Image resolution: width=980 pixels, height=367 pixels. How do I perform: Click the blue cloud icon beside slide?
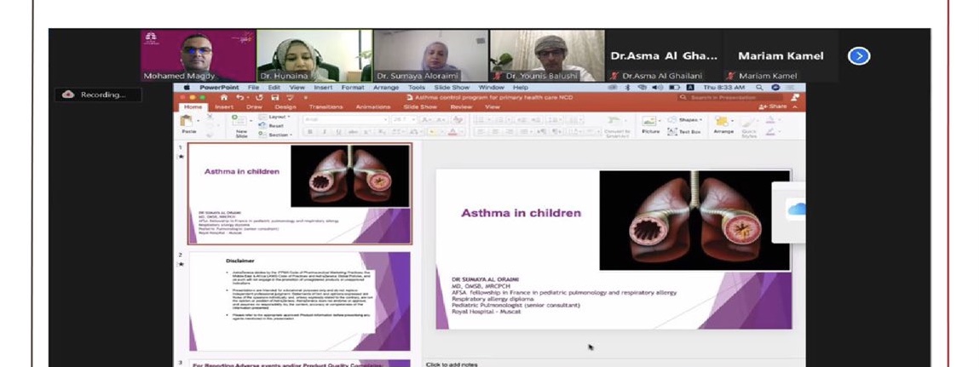pos(795,210)
